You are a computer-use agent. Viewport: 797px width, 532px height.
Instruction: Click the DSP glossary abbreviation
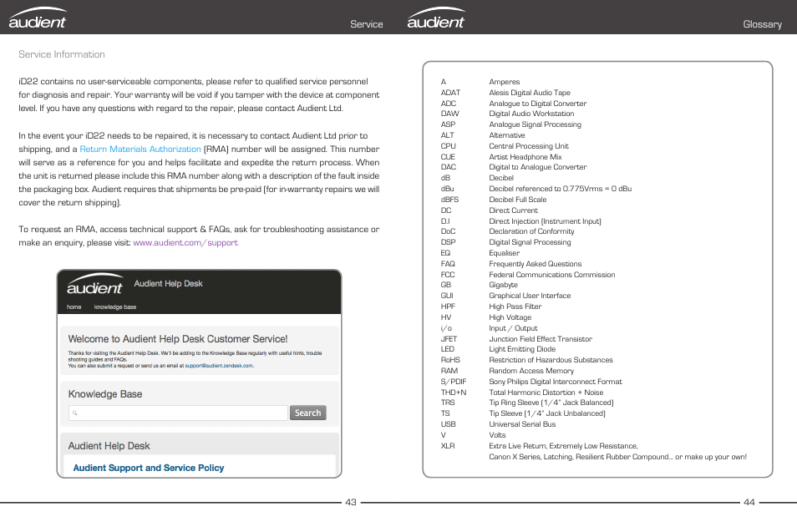(449, 242)
